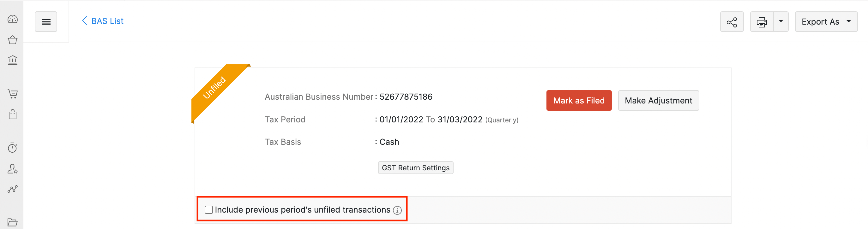The width and height of the screenshot is (868, 229).
Task: Expand the print options dropdown arrow
Action: coord(781,22)
